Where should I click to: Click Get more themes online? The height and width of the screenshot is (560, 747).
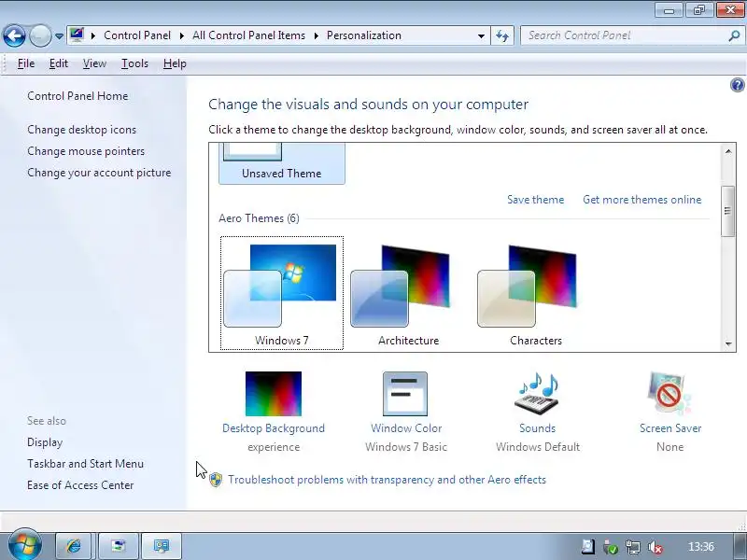coord(642,200)
